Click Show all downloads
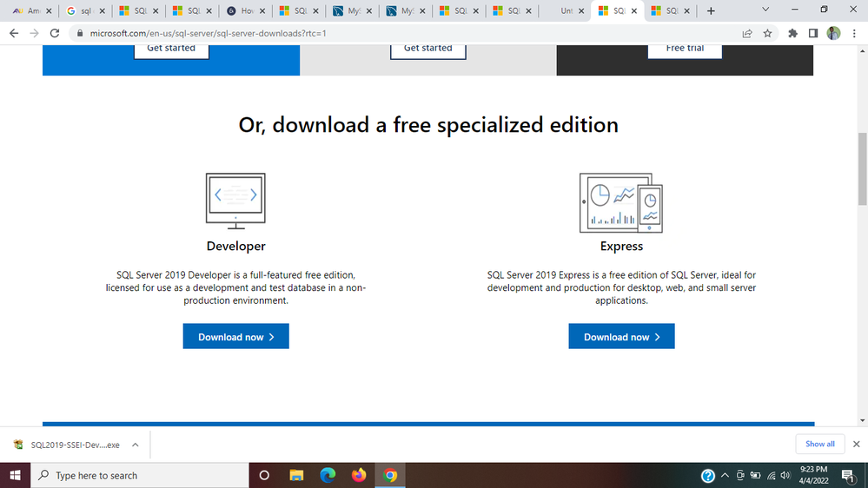 [820, 444]
